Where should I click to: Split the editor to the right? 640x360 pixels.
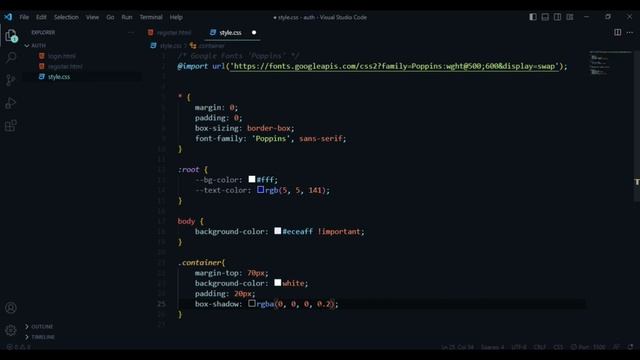[618, 32]
